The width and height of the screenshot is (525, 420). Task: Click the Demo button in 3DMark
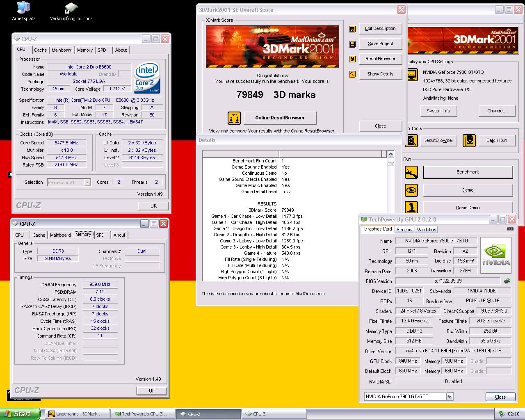pos(468,190)
